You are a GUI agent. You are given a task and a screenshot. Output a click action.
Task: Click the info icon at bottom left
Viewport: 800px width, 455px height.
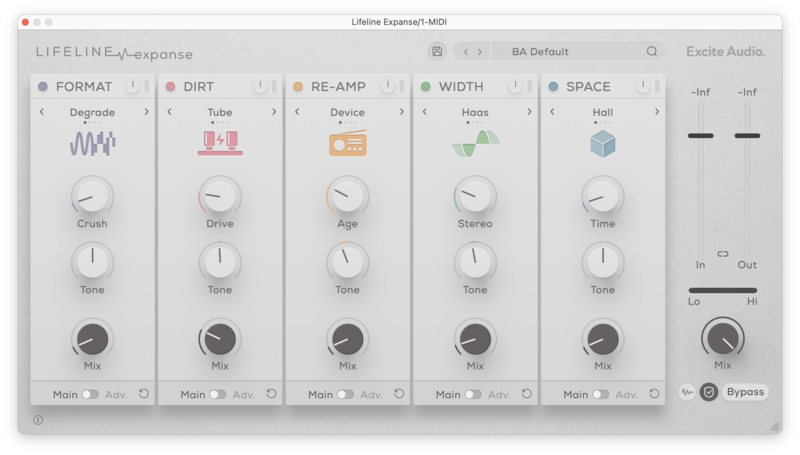coord(38,420)
